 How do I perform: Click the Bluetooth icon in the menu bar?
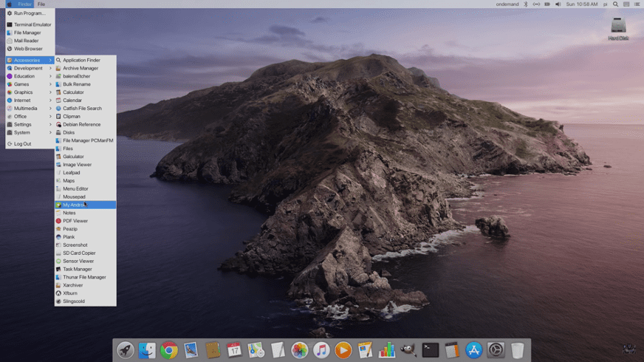526,4
